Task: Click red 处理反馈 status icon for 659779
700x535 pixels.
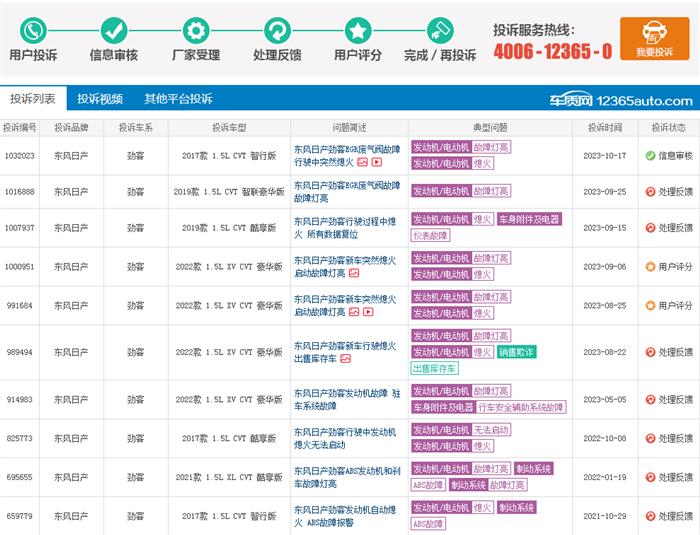Action: click(650, 516)
